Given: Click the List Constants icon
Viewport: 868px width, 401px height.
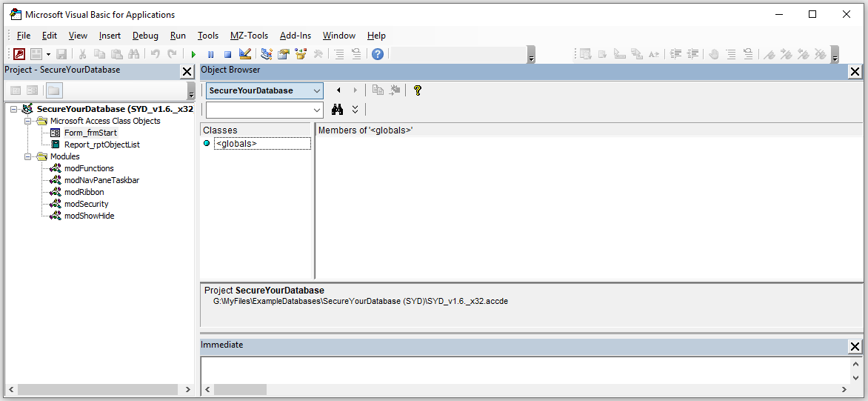Looking at the screenshot, I should (602, 53).
